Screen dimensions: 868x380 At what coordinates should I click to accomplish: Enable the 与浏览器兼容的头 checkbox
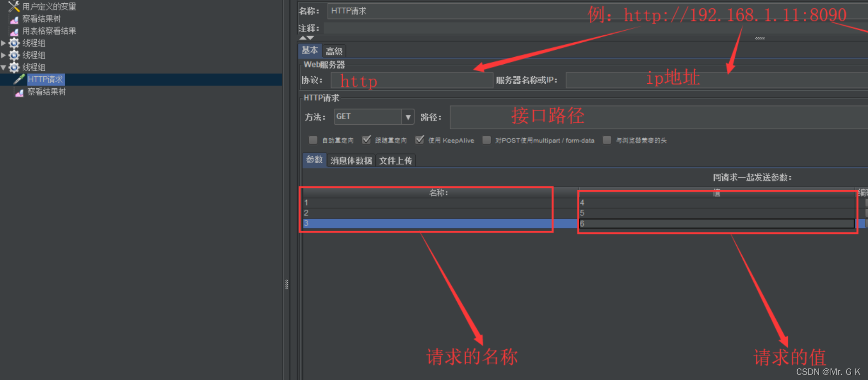click(607, 140)
